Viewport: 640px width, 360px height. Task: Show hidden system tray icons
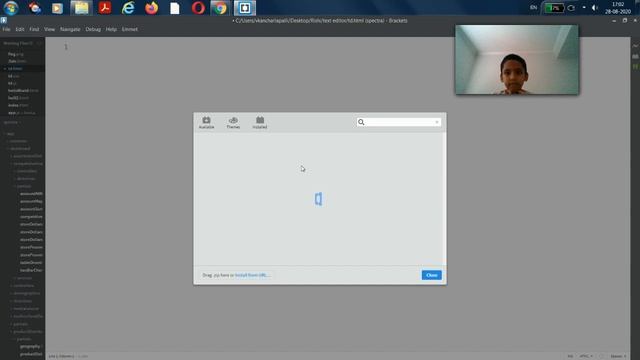[x=584, y=7]
